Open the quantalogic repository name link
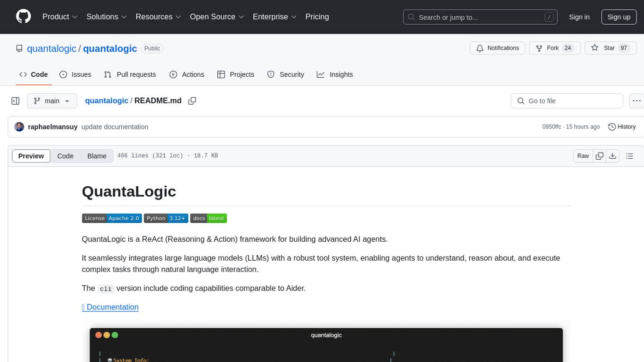The height and width of the screenshot is (362, 644). pos(110,48)
